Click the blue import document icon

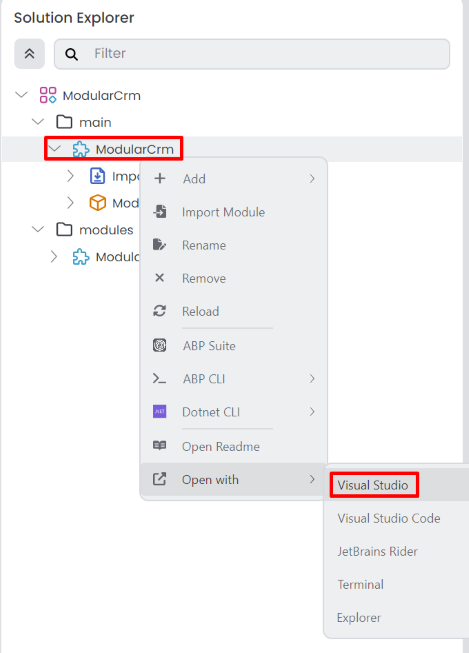97,176
